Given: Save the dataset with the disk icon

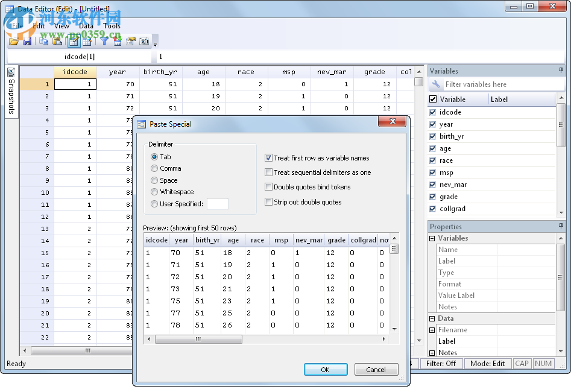Looking at the screenshot, I should point(27,41).
